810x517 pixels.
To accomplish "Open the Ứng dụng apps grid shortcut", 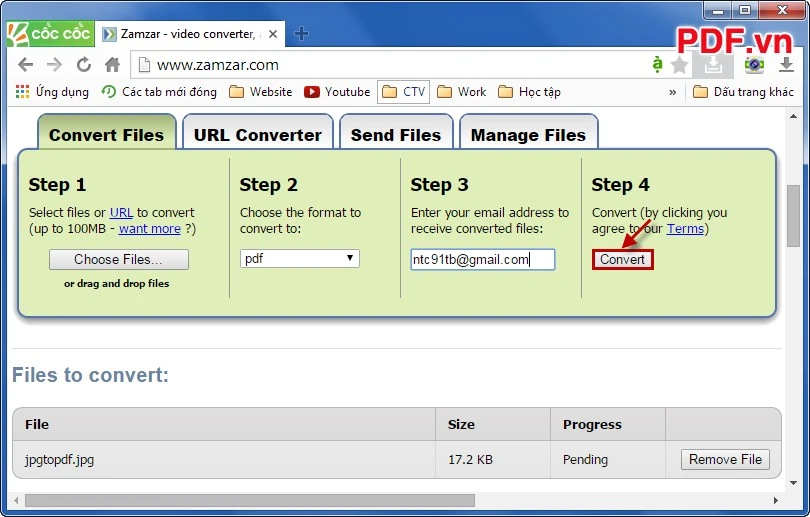I will coord(52,92).
